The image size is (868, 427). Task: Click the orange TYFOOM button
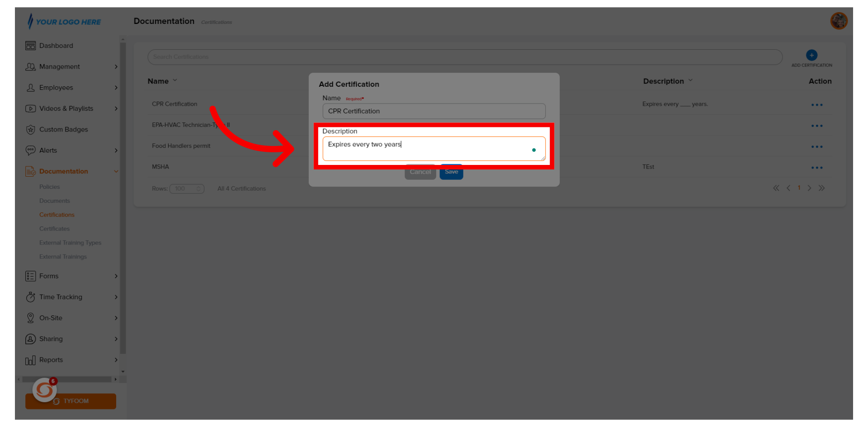pyautogui.click(x=71, y=401)
